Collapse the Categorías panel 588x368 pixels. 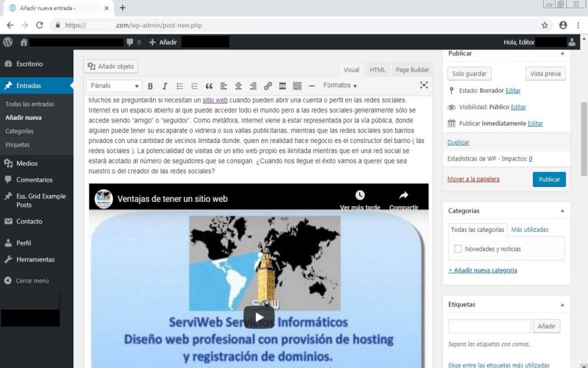[x=562, y=211]
